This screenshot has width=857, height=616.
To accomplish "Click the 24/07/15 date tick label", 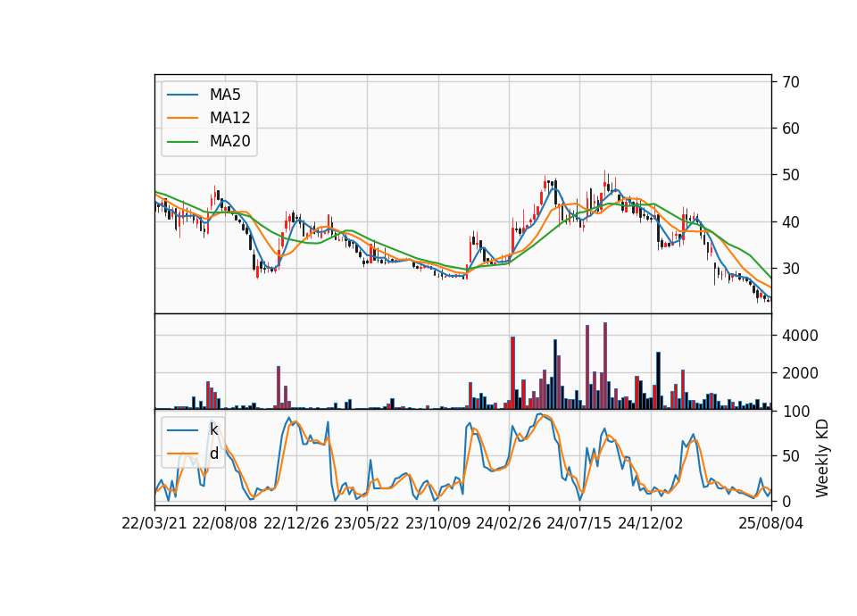I will (x=579, y=523).
